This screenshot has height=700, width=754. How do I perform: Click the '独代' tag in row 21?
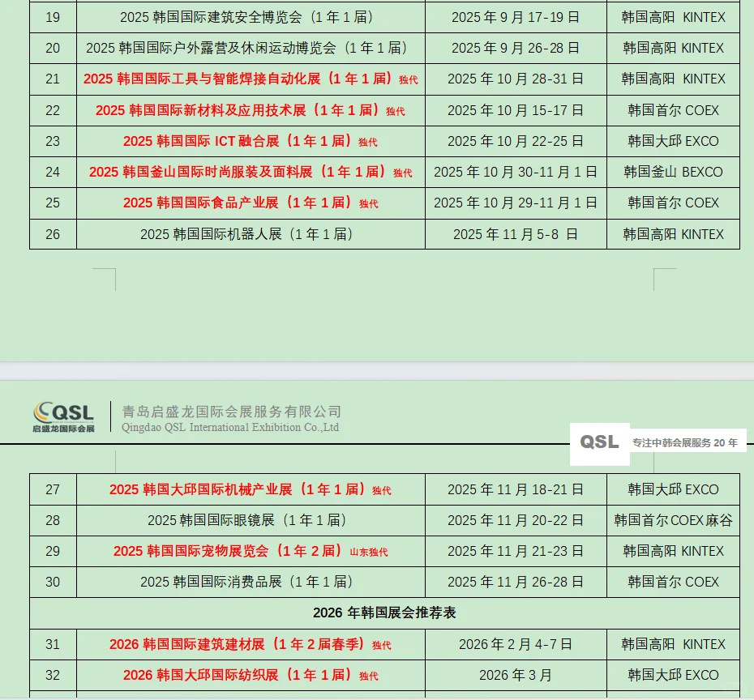click(409, 79)
